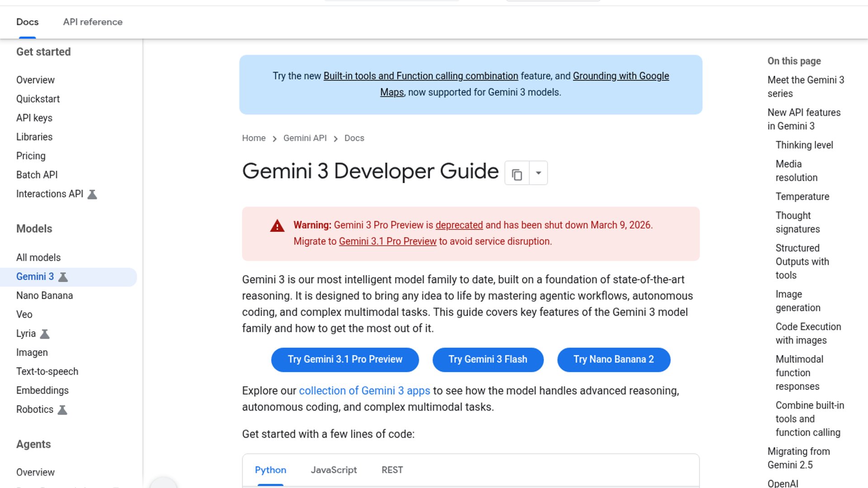Image resolution: width=868 pixels, height=488 pixels.
Task: Jump to Thought signatures section
Action: (x=797, y=222)
